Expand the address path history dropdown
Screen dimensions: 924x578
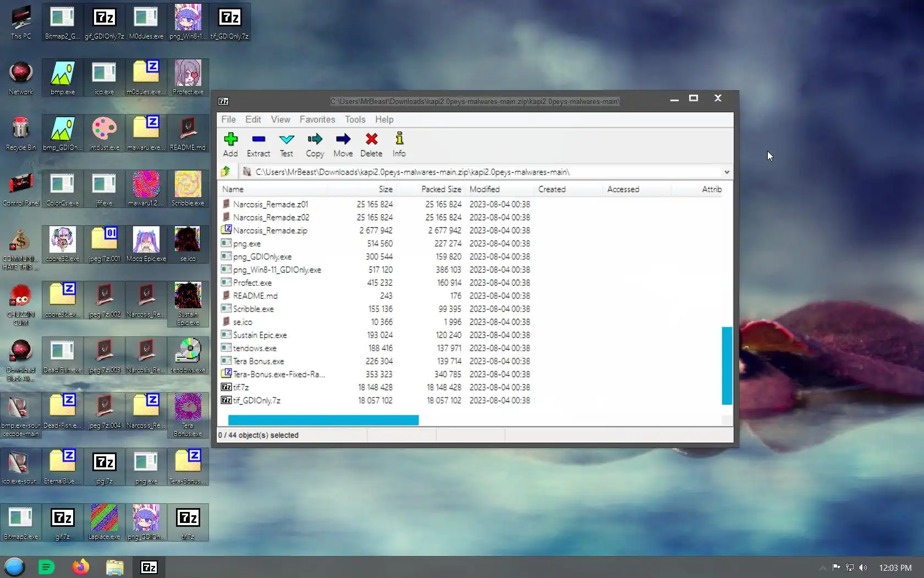click(x=727, y=172)
